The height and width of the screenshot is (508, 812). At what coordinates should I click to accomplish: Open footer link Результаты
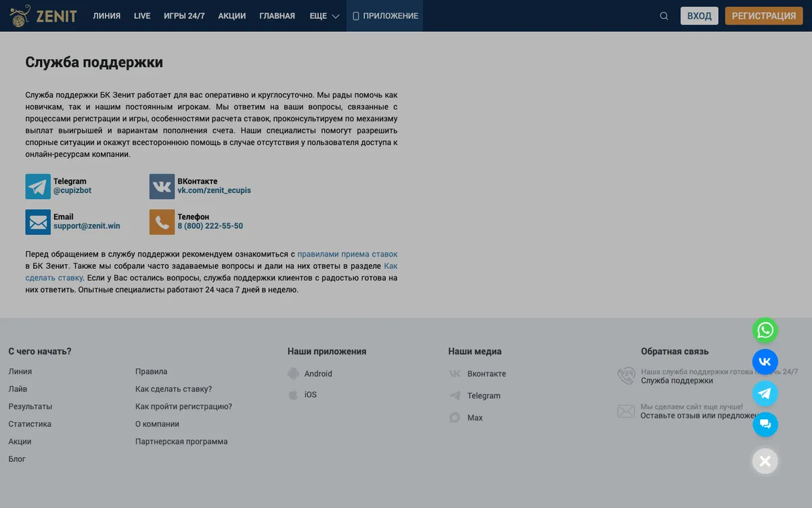point(30,406)
